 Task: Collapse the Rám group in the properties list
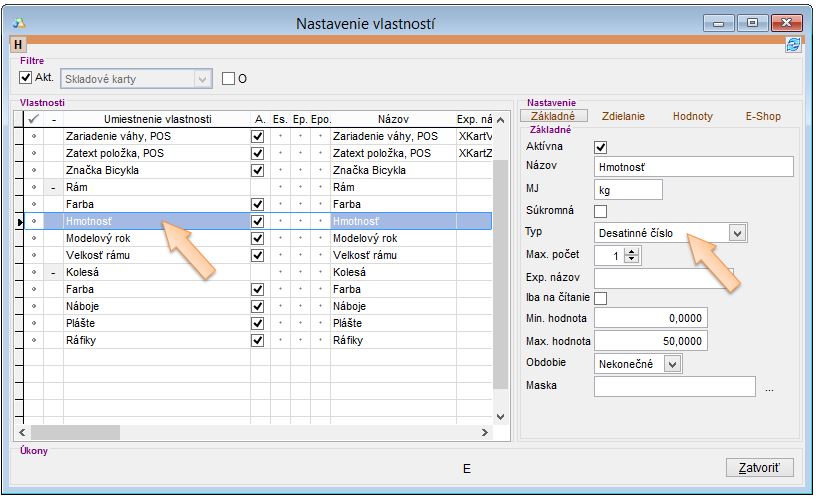pos(53,187)
